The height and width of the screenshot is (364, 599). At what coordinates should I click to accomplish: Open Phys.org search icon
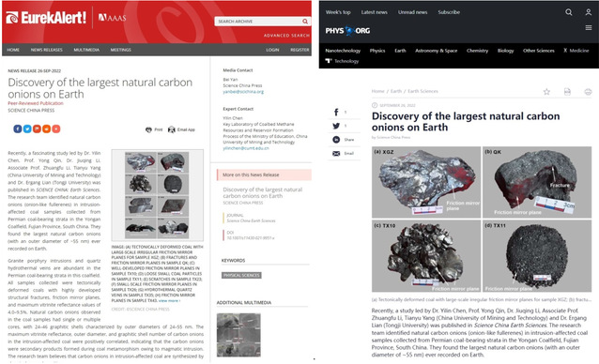[569, 12]
